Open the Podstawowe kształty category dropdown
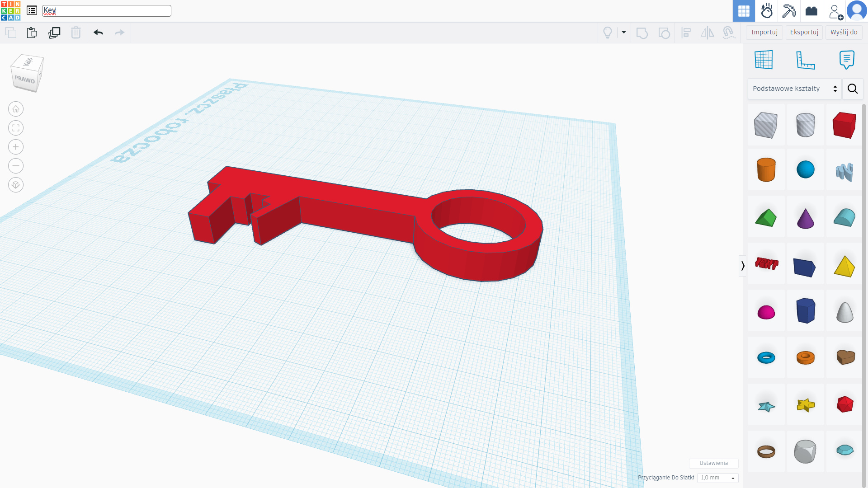 (x=794, y=89)
